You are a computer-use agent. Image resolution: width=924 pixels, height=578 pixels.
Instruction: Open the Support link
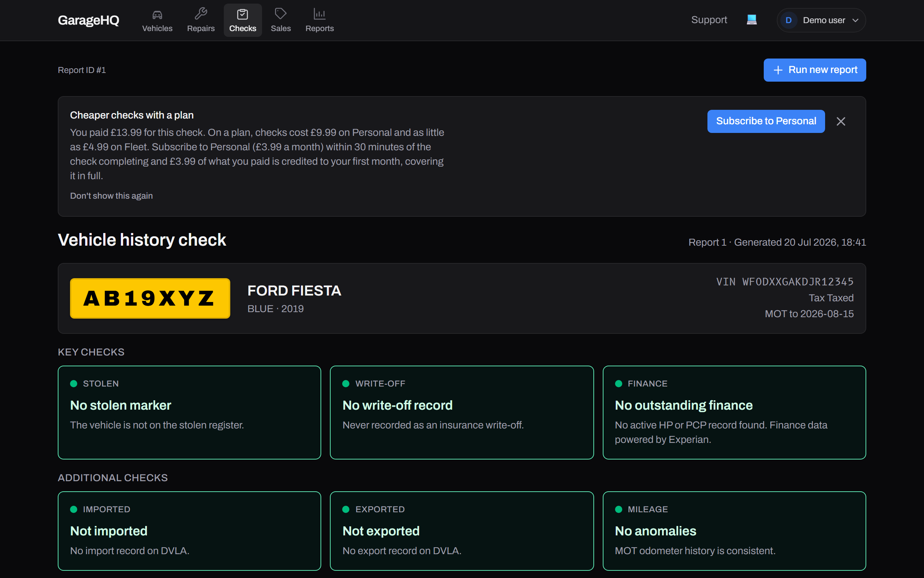pos(709,20)
